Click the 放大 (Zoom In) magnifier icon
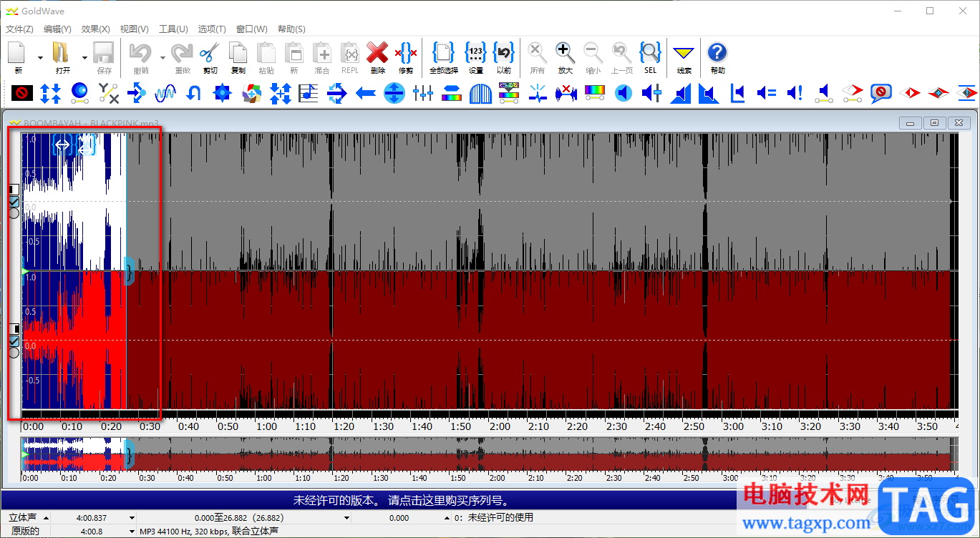The image size is (980, 538). pos(565,53)
